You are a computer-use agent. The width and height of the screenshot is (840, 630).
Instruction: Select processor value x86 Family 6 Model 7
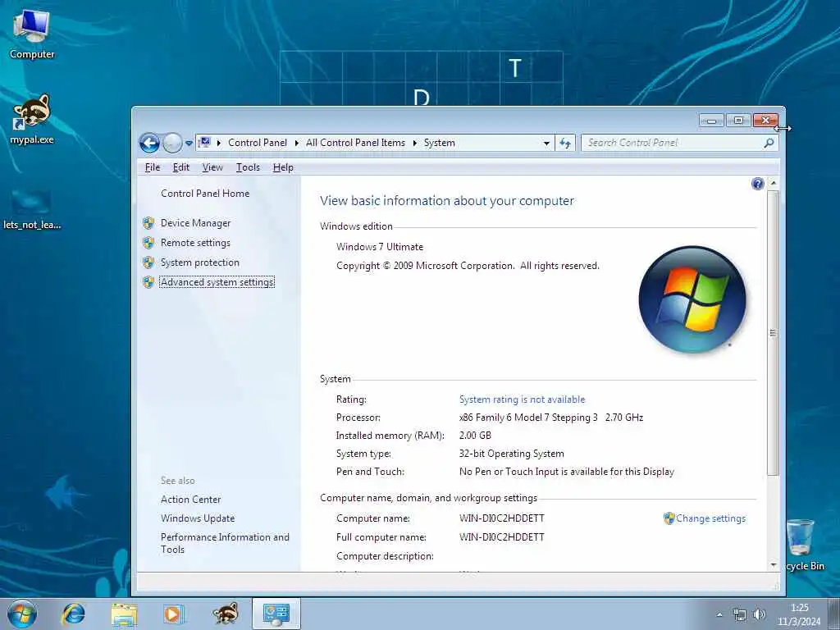(551, 418)
